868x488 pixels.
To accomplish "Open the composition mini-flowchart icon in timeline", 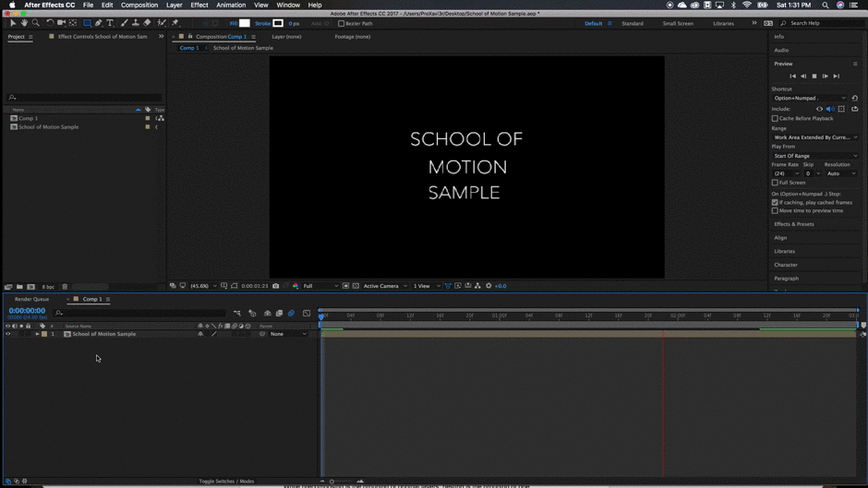I will [x=237, y=313].
